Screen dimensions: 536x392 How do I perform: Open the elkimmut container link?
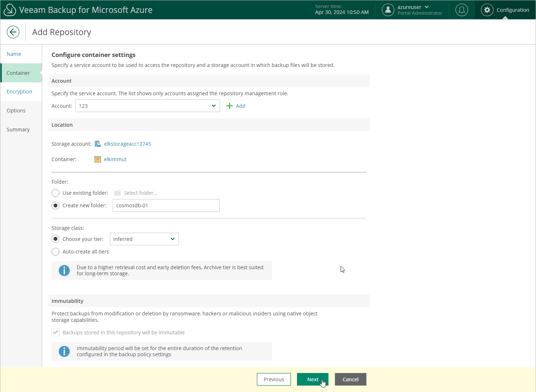(x=115, y=159)
